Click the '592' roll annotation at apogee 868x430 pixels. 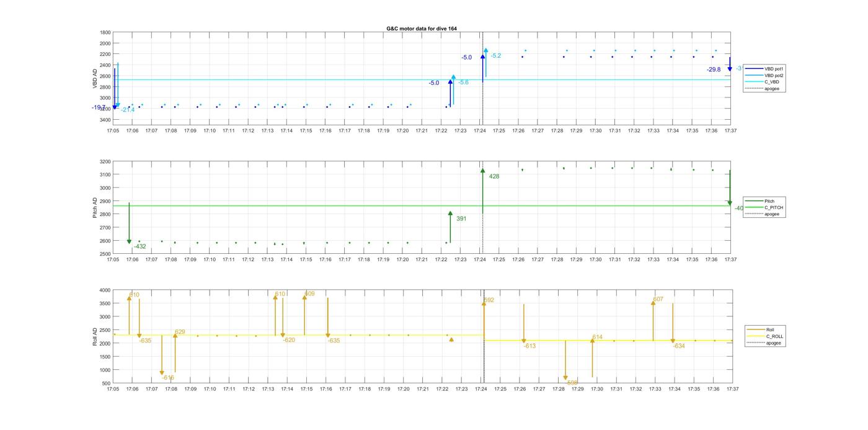pyautogui.click(x=489, y=300)
